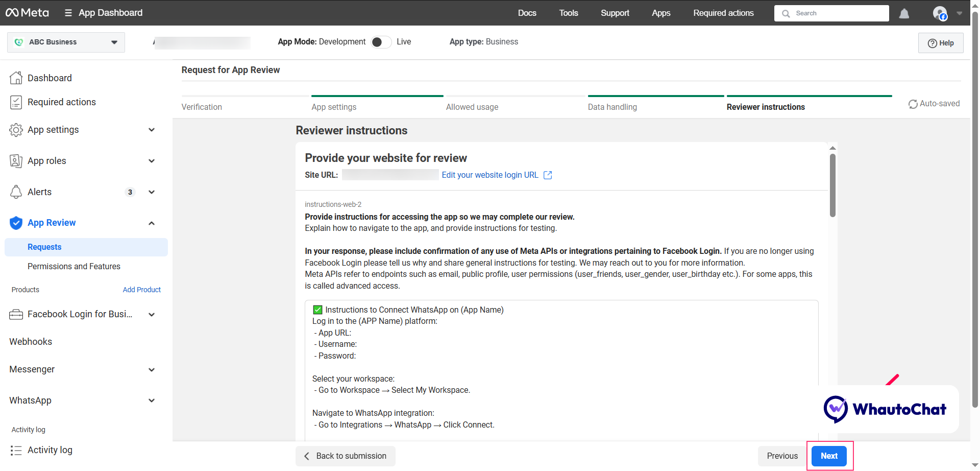Open the Docs menu

click(527, 13)
